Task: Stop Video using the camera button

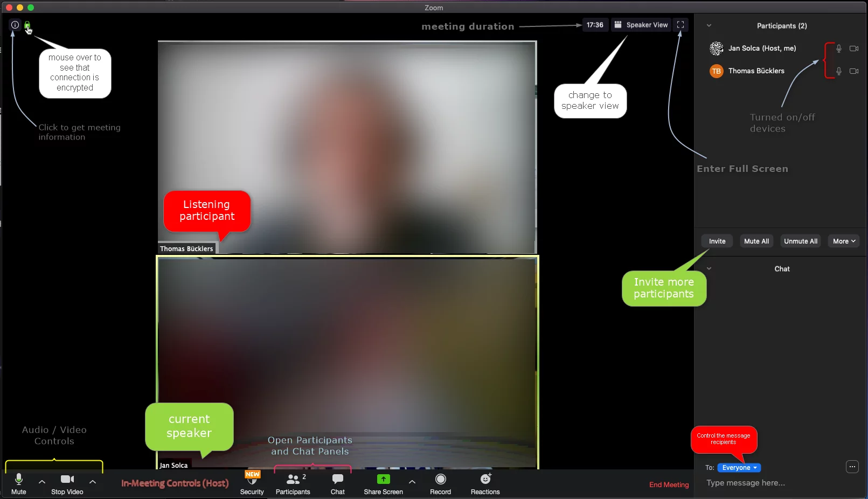Action: (x=67, y=479)
